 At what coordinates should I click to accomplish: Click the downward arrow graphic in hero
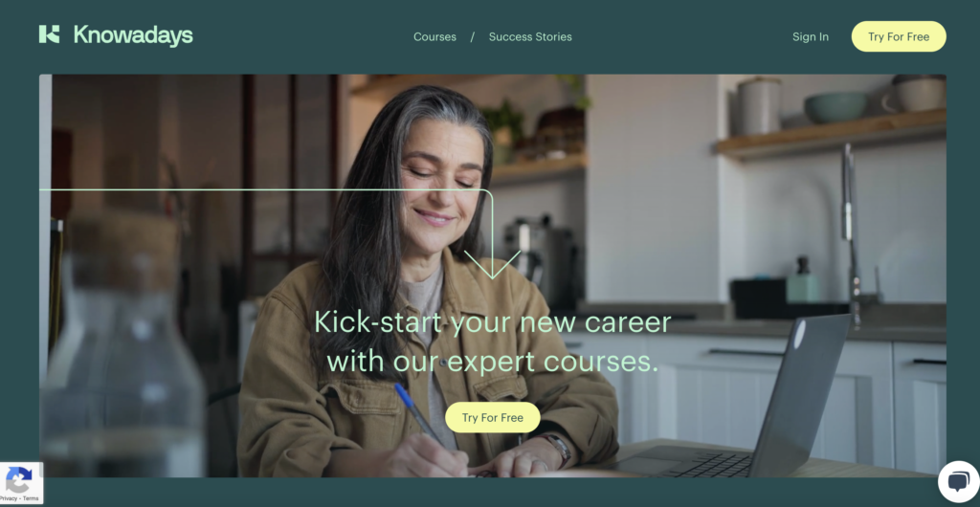[x=493, y=263]
